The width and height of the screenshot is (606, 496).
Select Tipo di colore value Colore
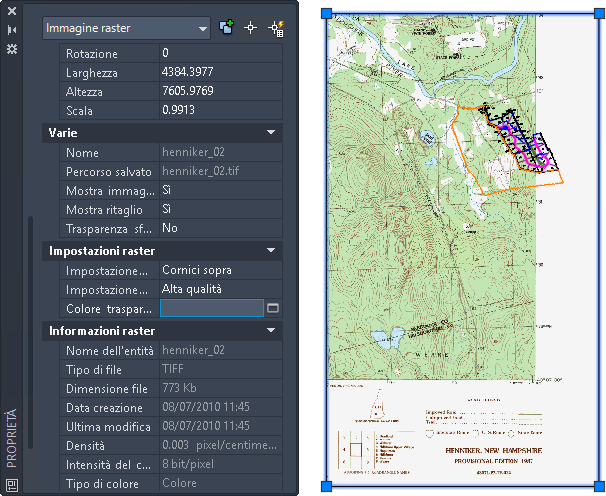click(x=221, y=483)
